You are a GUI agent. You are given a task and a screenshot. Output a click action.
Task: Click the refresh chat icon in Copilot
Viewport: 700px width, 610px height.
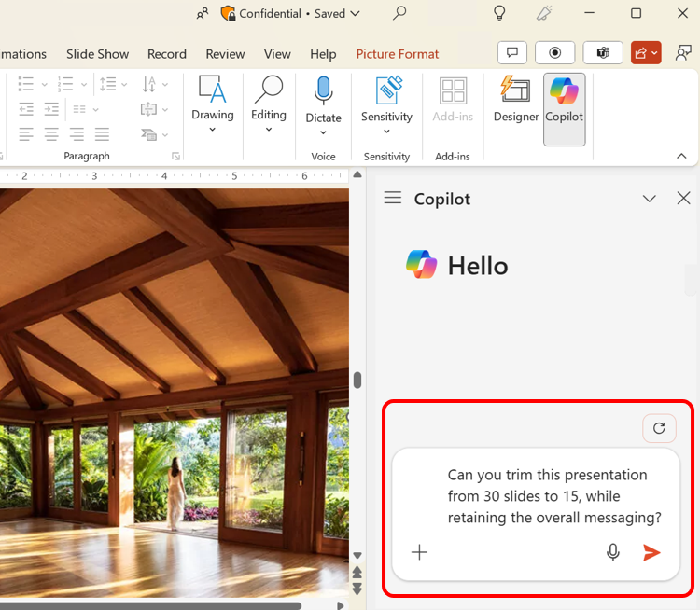659,428
